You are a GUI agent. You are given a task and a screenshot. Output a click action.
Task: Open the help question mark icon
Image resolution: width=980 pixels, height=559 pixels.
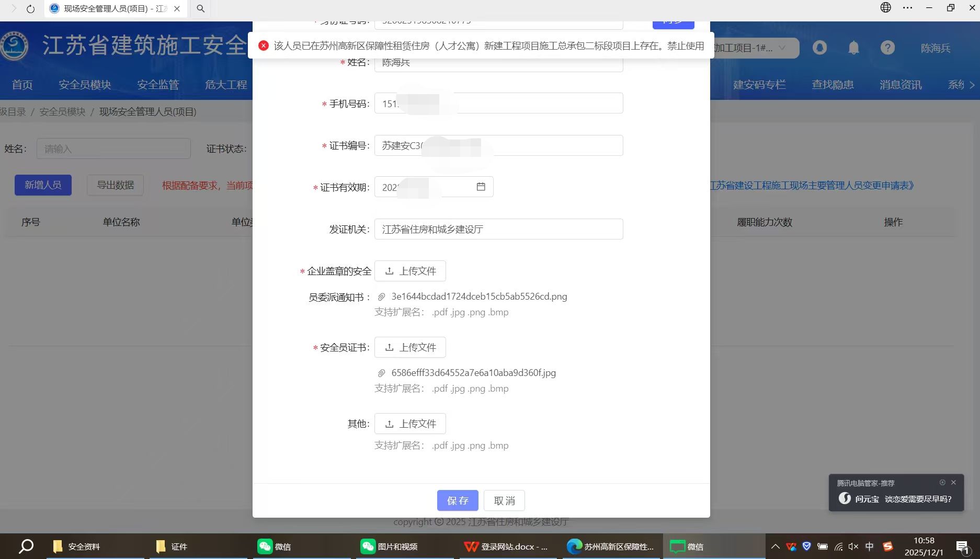point(887,48)
